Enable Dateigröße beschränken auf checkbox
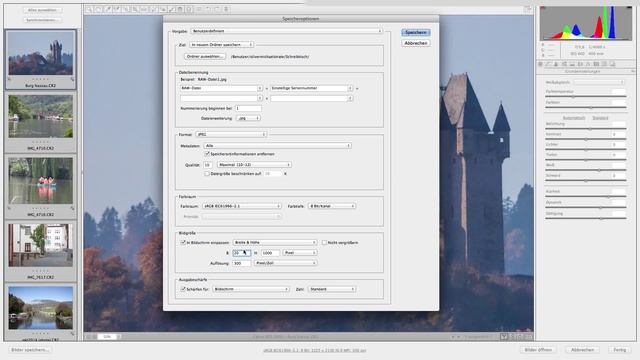The image size is (640, 360). (207, 173)
